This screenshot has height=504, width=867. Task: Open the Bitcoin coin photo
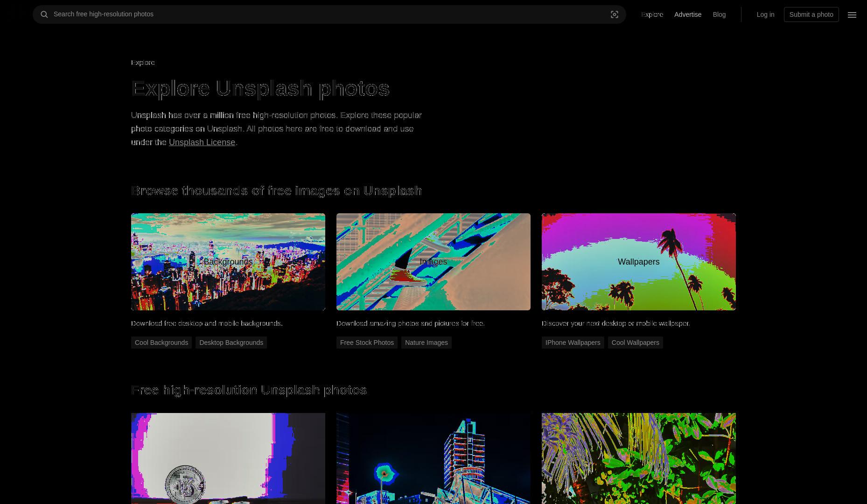(228, 458)
